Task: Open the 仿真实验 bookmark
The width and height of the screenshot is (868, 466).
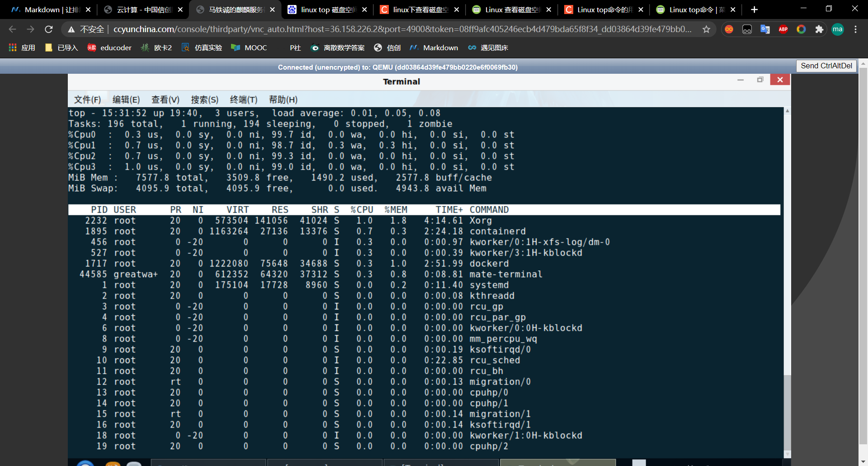Action: 202,48
